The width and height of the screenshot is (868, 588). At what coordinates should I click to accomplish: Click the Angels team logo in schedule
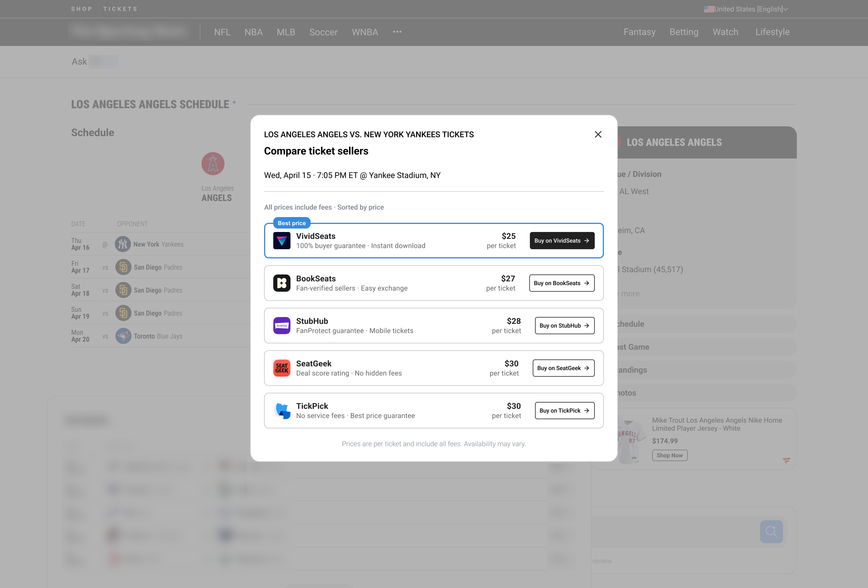coord(213,164)
